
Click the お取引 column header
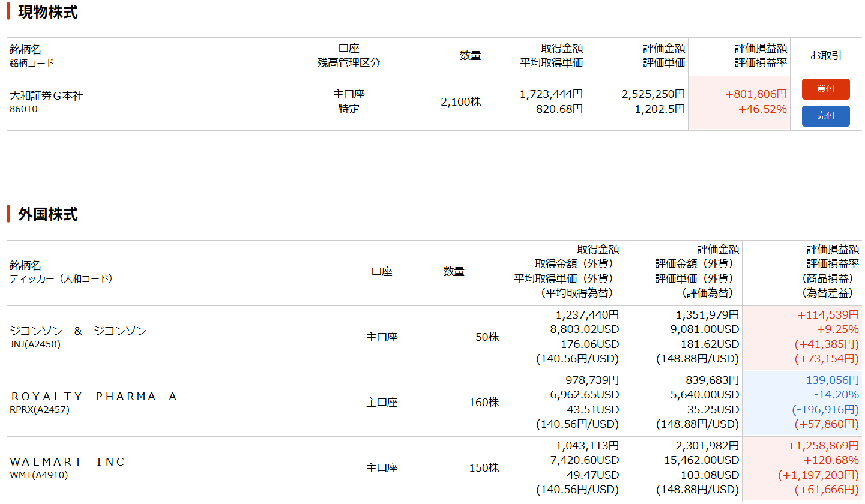[x=825, y=56]
